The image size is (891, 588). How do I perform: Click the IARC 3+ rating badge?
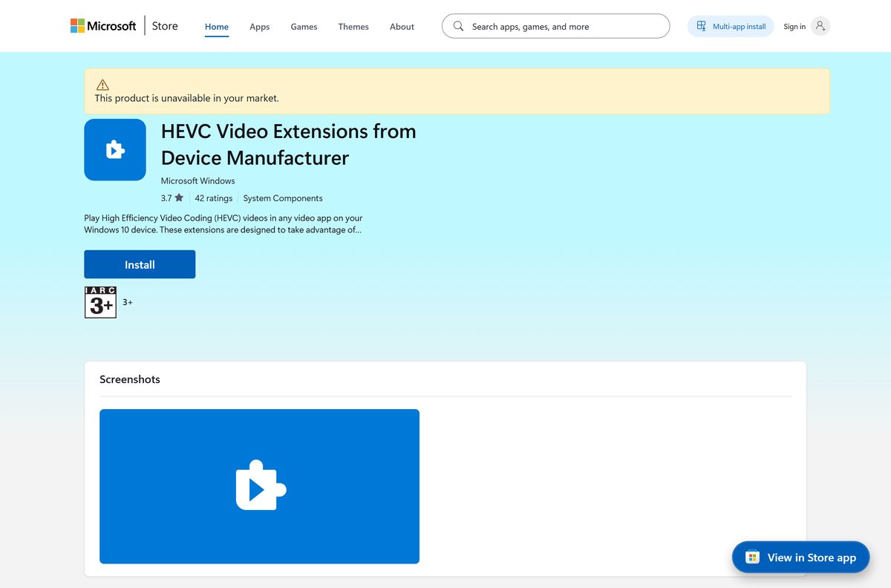pos(100,302)
